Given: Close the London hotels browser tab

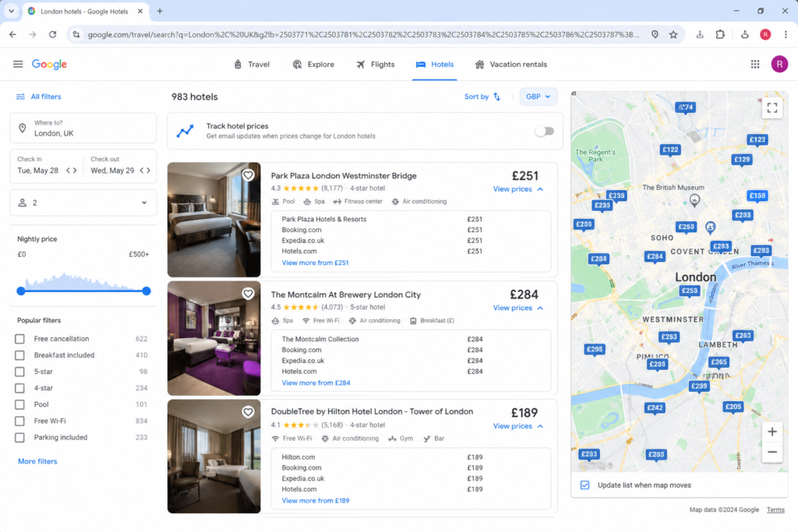Looking at the screenshot, I should click(x=140, y=11).
